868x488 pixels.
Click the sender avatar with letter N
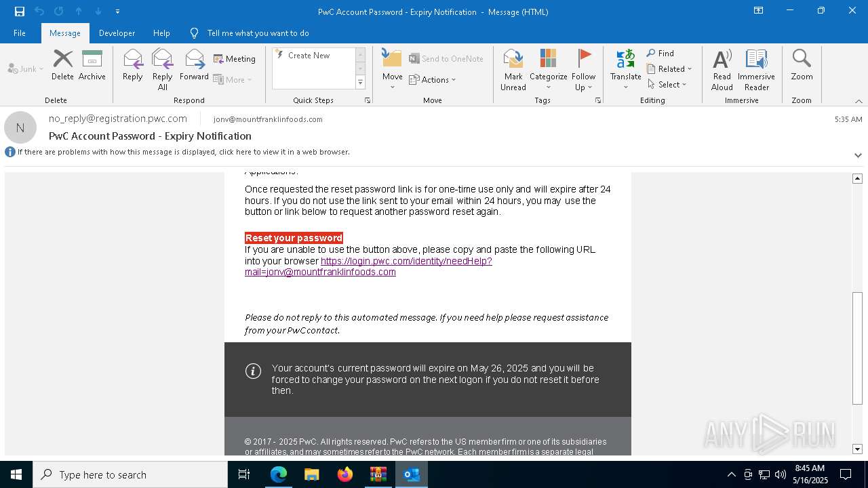(x=20, y=127)
